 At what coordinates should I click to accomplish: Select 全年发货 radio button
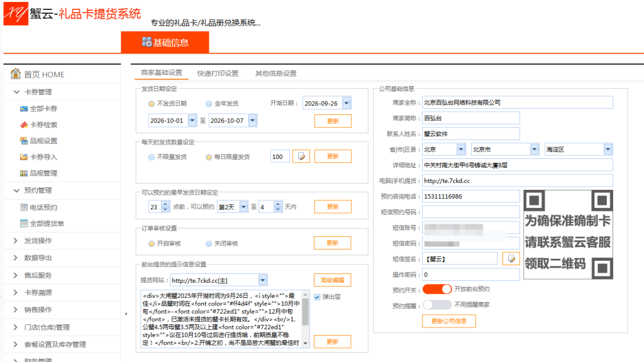209,104
